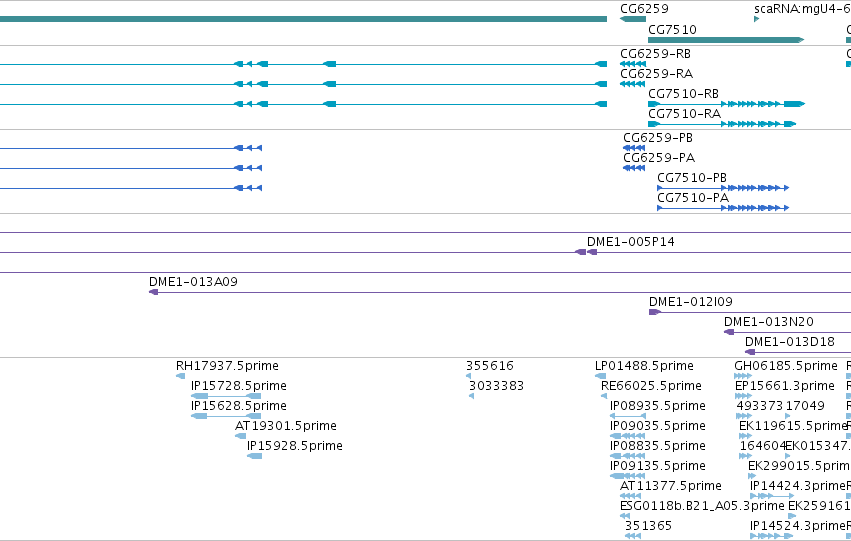Screen dimensions: 851x541
Task: Click the IP15728.5prime EST feature
Action: coord(226,396)
